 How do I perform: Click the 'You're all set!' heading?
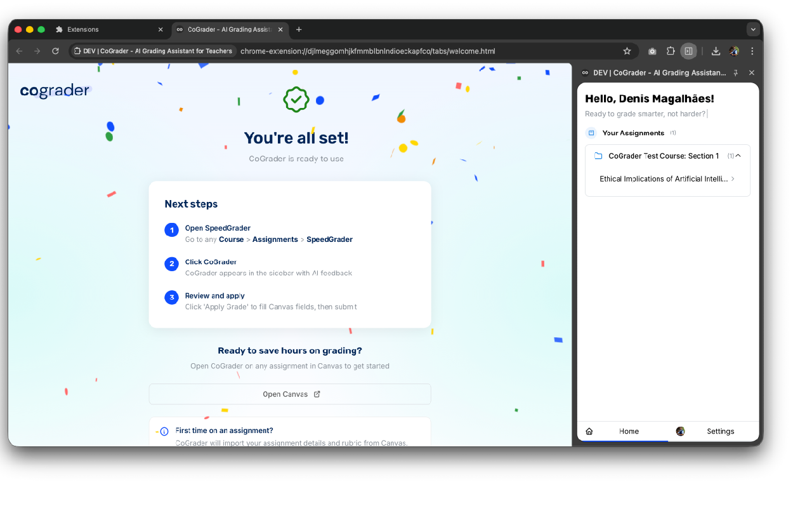pos(296,138)
